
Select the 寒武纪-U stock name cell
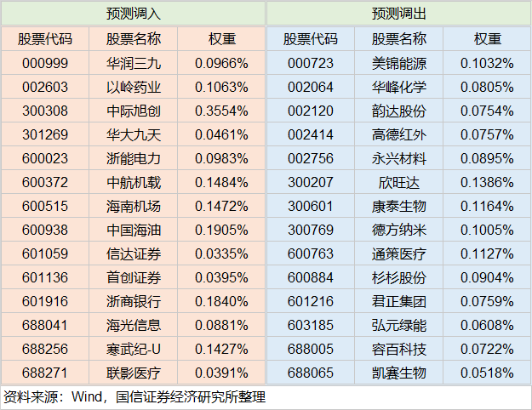tap(134, 349)
